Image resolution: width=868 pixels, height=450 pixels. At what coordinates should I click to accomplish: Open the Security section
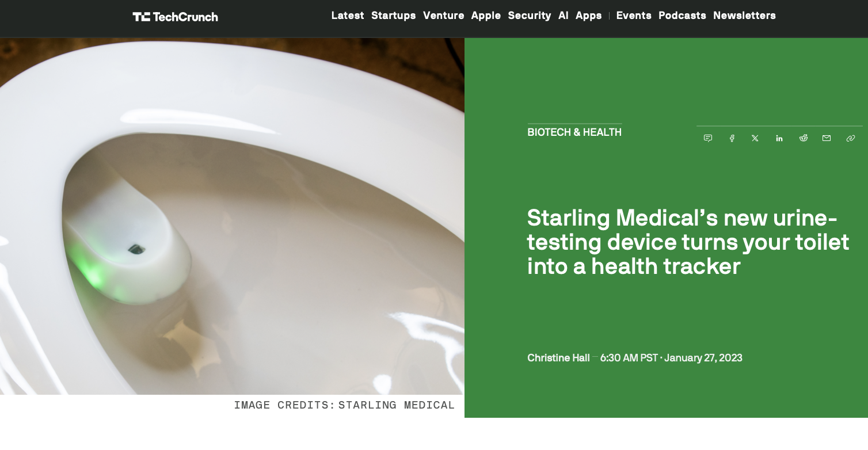click(530, 16)
